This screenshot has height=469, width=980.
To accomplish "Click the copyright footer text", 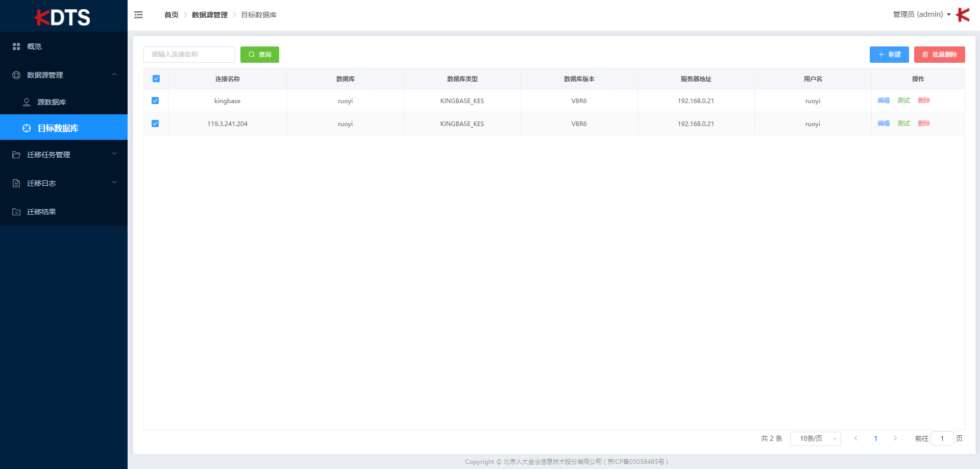I will 567,462.
